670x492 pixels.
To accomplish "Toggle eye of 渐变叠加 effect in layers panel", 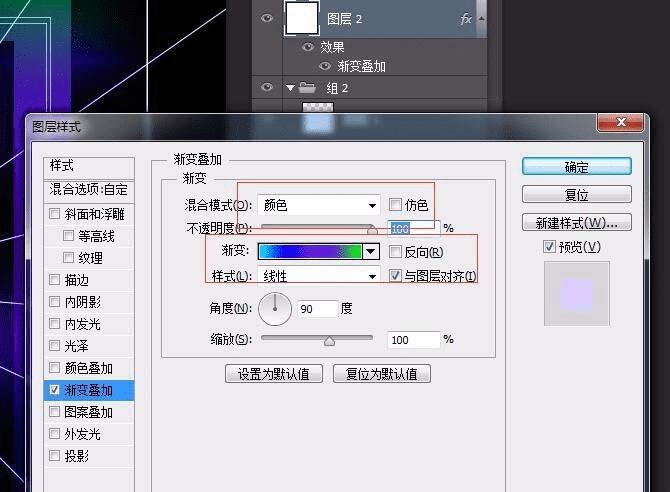I will tap(325, 66).
